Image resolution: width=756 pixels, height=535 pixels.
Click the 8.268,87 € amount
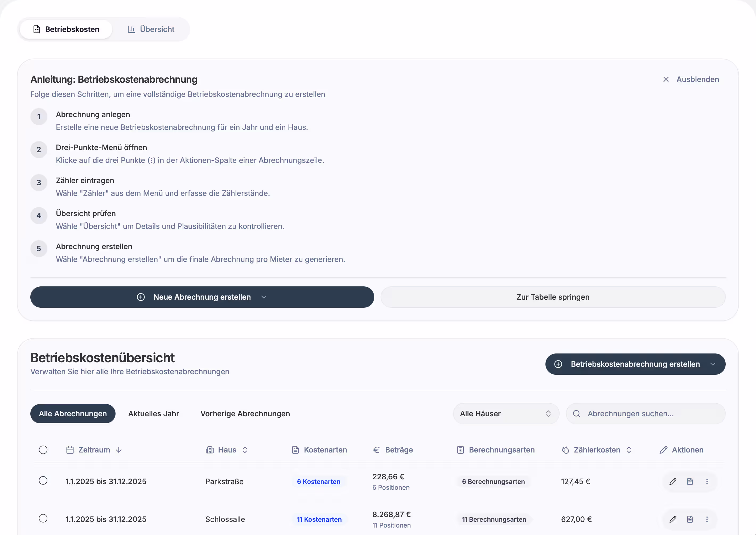click(x=391, y=514)
